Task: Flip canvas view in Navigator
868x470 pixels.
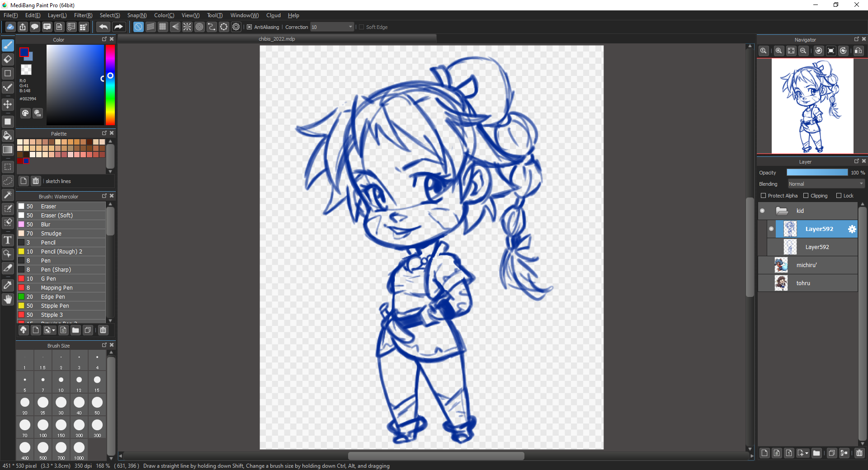Action: (859, 51)
